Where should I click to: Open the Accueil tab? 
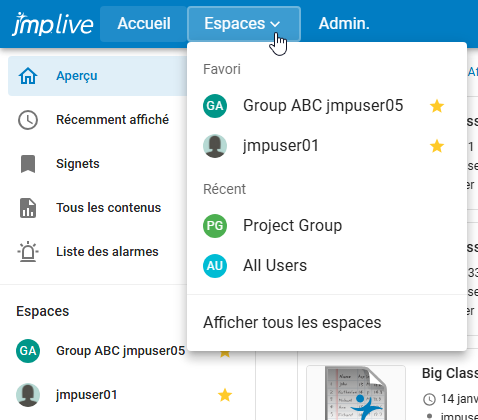(x=144, y=24)
